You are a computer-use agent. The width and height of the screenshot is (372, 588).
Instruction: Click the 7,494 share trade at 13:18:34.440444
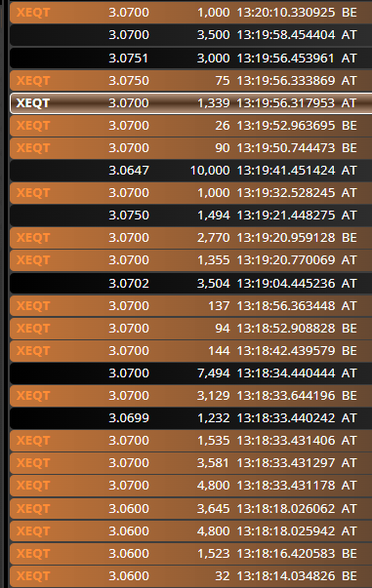click(x=190, y=373)
